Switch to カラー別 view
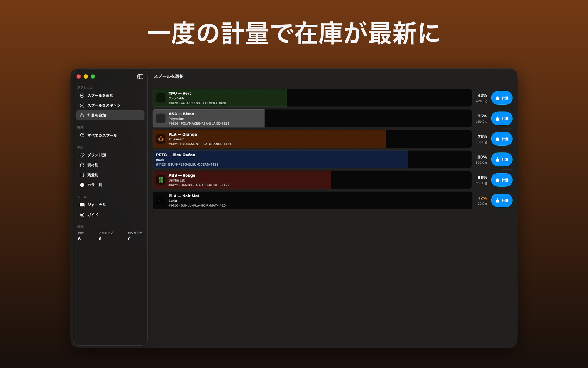Viewport: 588px width, 368px height. tap(110, 185)
